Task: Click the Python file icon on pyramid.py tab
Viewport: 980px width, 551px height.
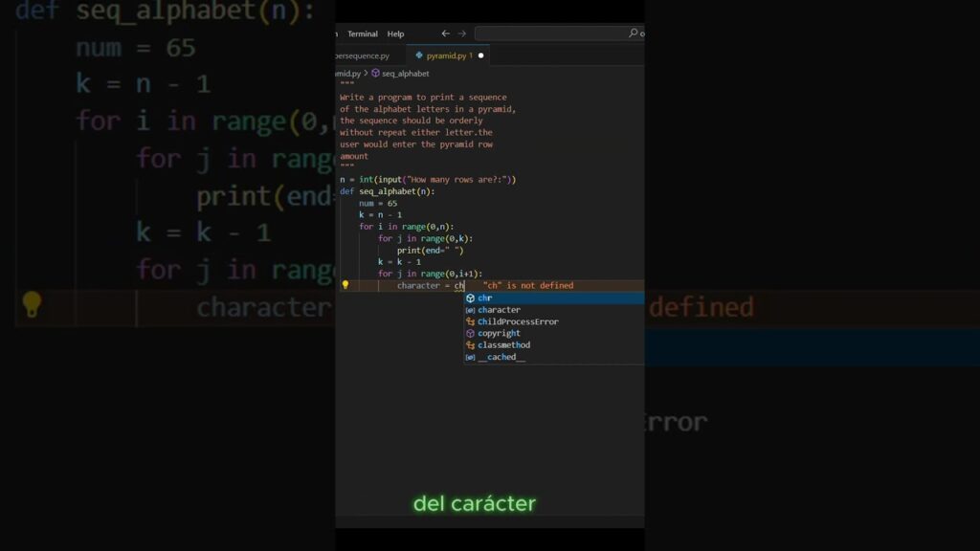Action: click(419, 55)
